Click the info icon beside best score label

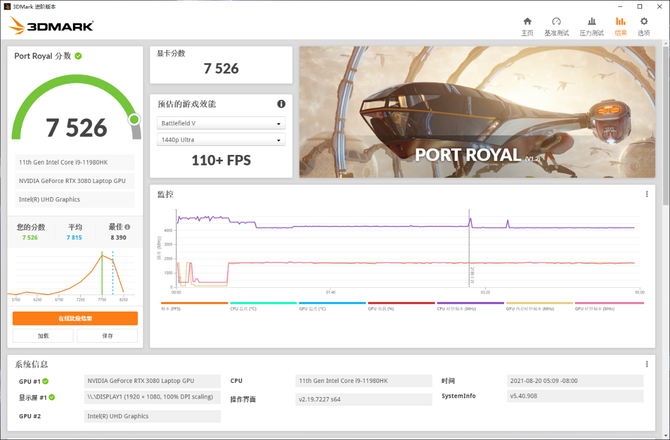point(127,227)
